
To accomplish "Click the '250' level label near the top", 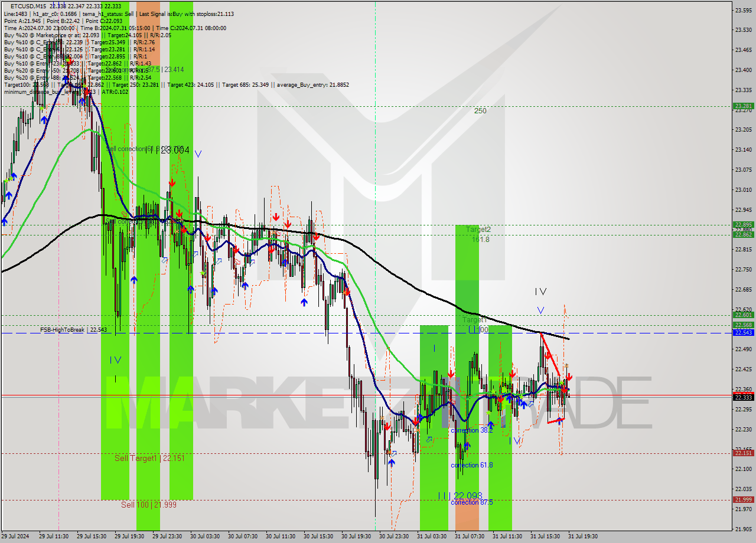I will point(480,110).
